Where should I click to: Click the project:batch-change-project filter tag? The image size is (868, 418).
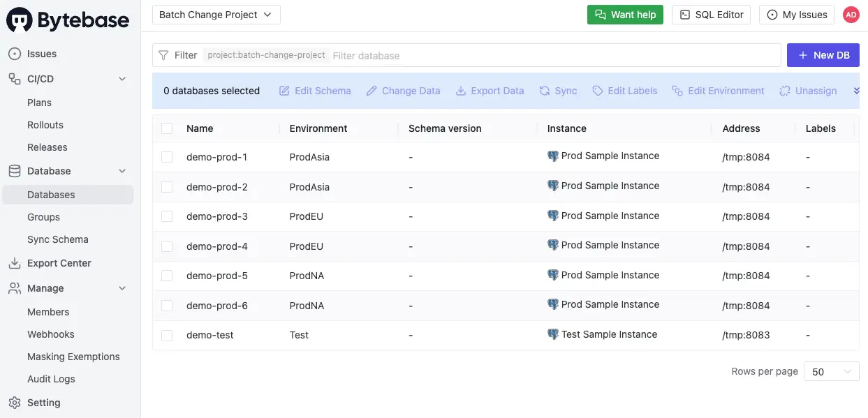point(266,55)
